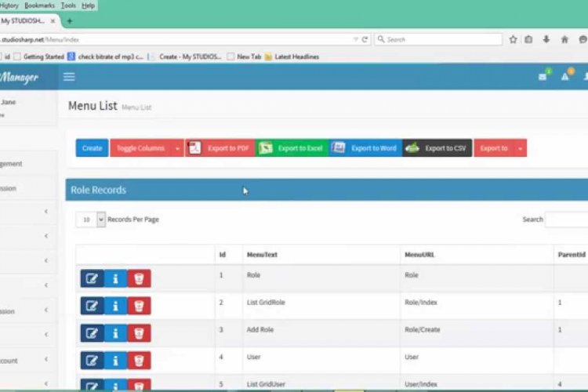Delete the User row record

click(x=139, y=361)
